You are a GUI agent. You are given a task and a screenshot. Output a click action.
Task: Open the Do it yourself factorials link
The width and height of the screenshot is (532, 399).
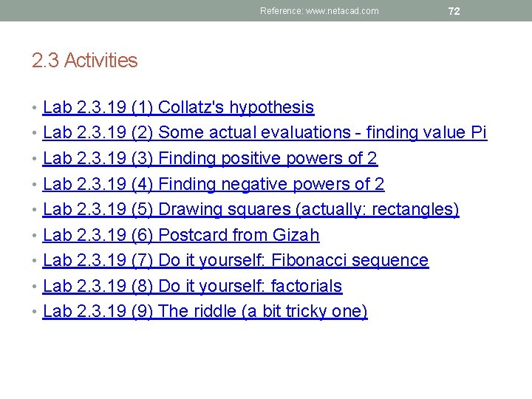(x=192, y=286)
